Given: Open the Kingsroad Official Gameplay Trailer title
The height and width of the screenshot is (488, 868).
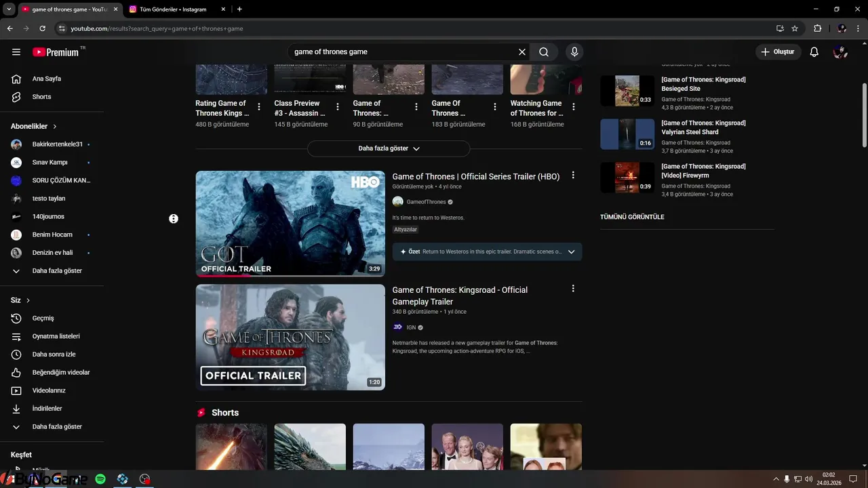Looking at the screenshot, I should [460, 296].
